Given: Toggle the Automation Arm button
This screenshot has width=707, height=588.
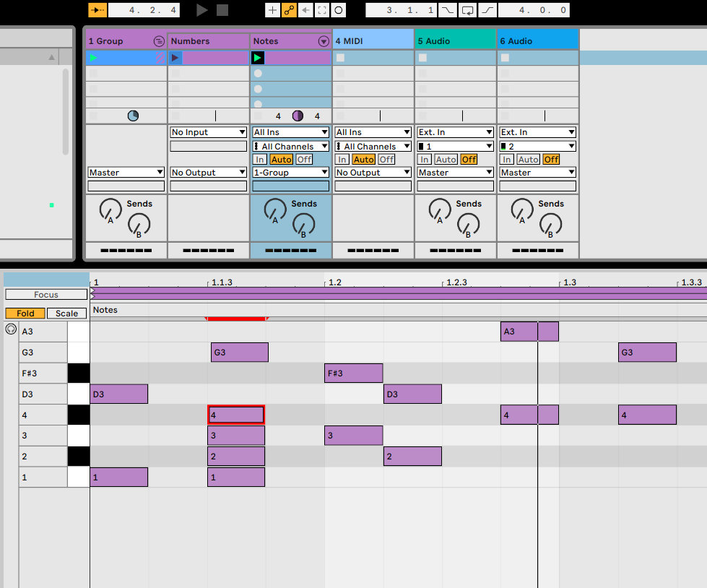Looking at the screenshot, I should pyautogui.click(x=289, y=10).
